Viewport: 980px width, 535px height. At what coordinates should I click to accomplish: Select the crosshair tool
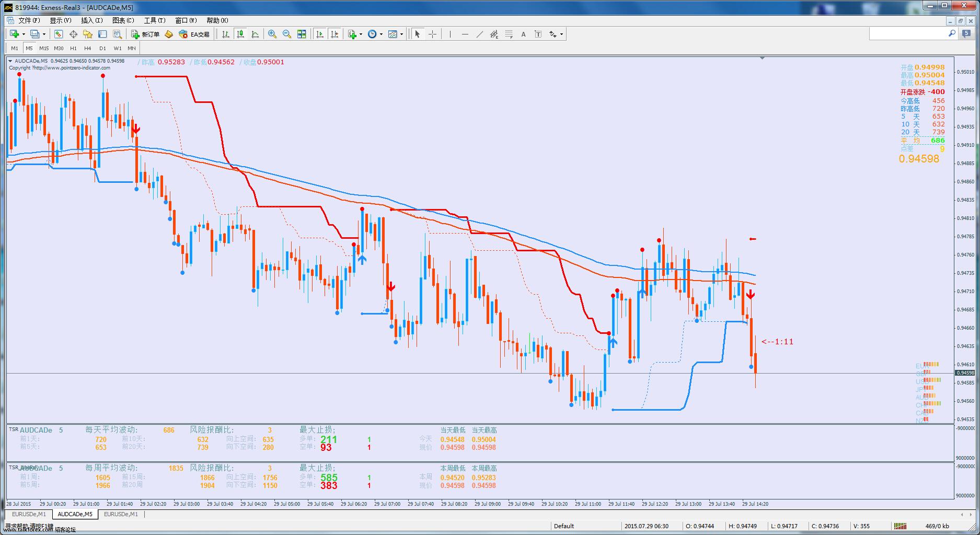click(432, 34)
